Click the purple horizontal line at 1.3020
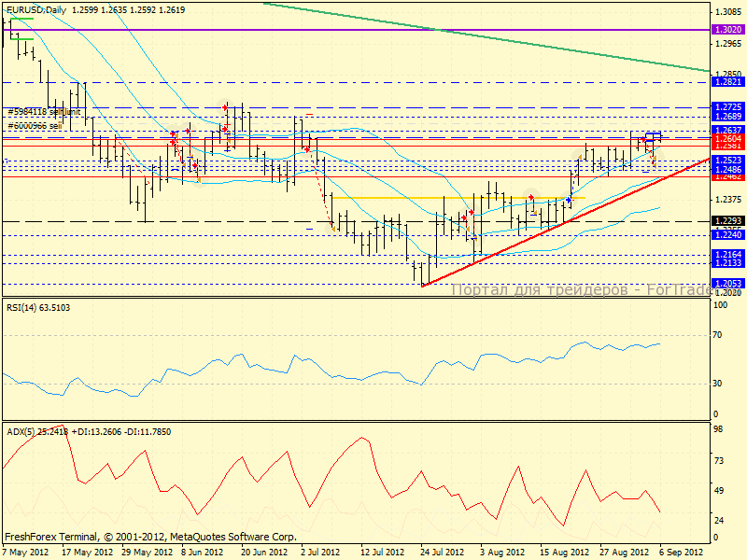This screenshot has height=560, width=747. (x=280, y=30)
